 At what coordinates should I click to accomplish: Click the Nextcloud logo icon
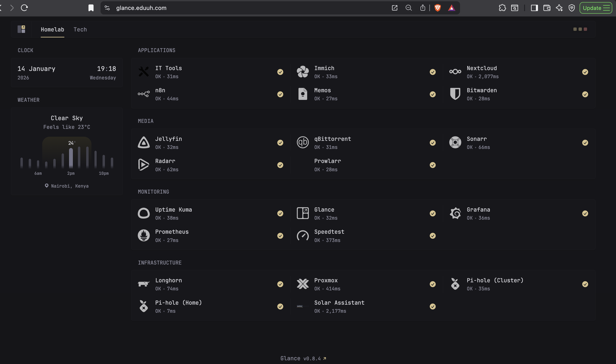coord(455,72)
